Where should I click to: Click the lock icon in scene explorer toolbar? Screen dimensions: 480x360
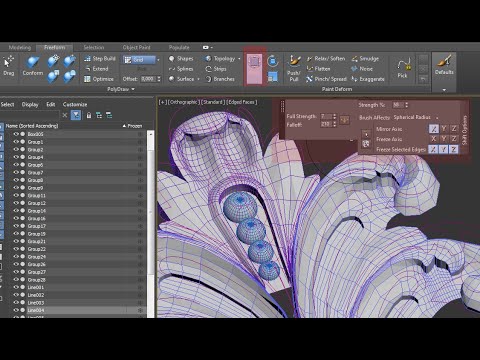point(89,115)
